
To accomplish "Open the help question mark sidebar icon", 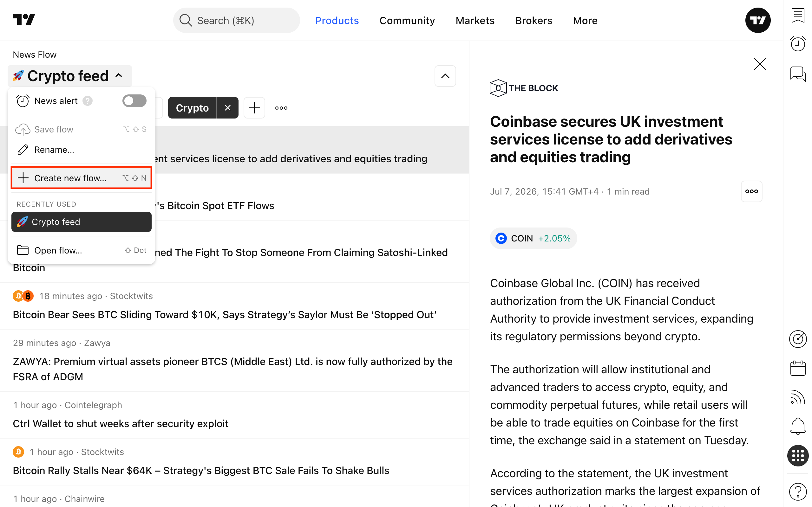I will point(798,491).
